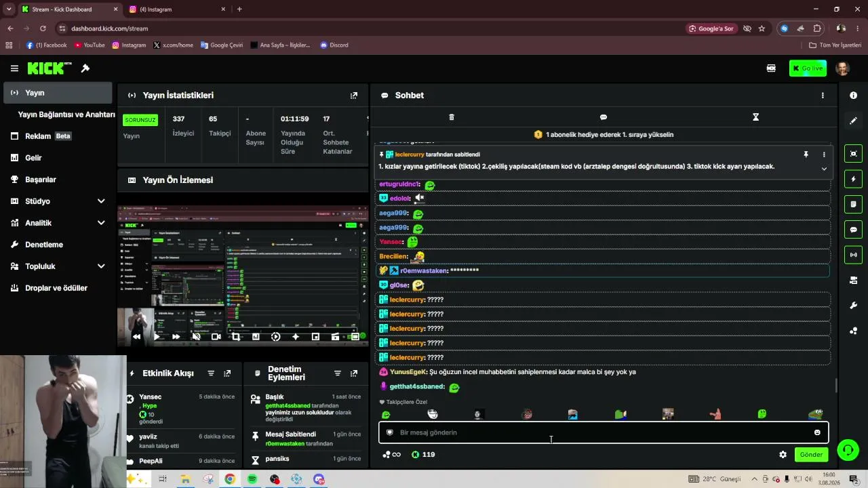
Task: Toggle the chat widget in right sidebar
Action: tap(853, 230)
